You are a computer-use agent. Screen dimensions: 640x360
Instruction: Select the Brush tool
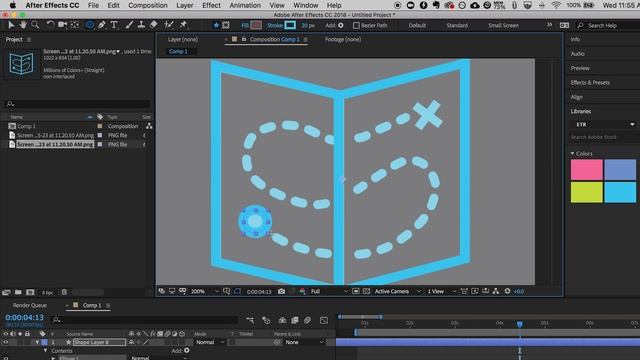click(129, 25)
